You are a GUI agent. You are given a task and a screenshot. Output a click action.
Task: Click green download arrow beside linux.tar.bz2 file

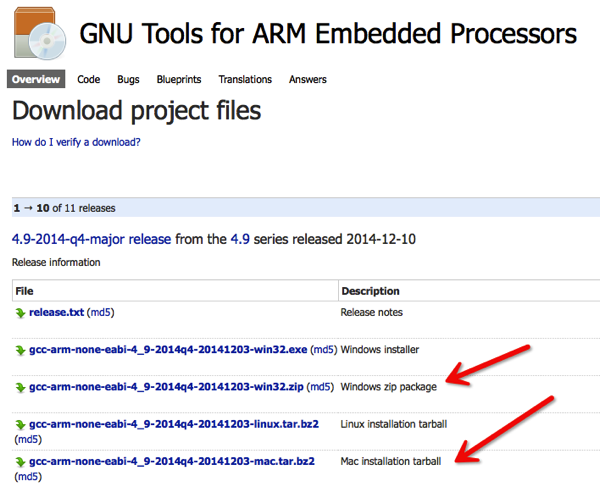tap(20, 424)
